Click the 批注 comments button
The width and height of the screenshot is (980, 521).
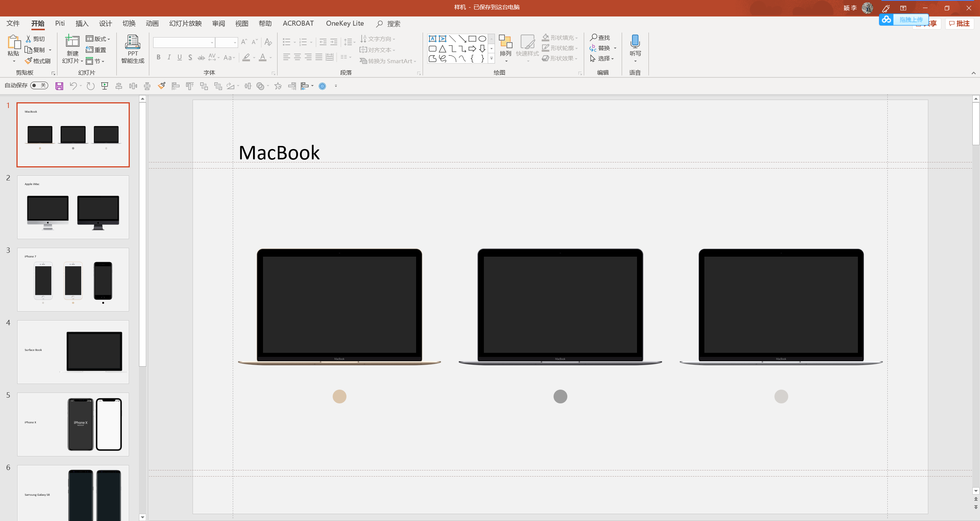click(959, 23)
